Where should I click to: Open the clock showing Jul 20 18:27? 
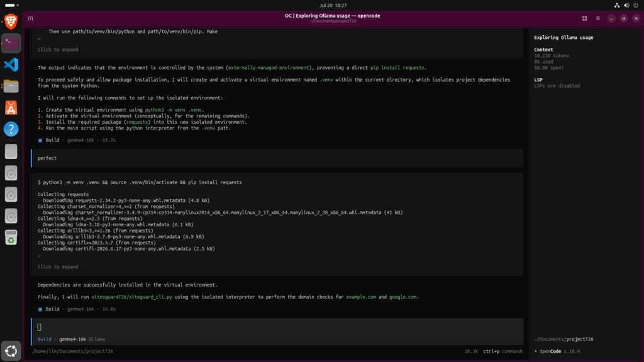pos(333,5)
